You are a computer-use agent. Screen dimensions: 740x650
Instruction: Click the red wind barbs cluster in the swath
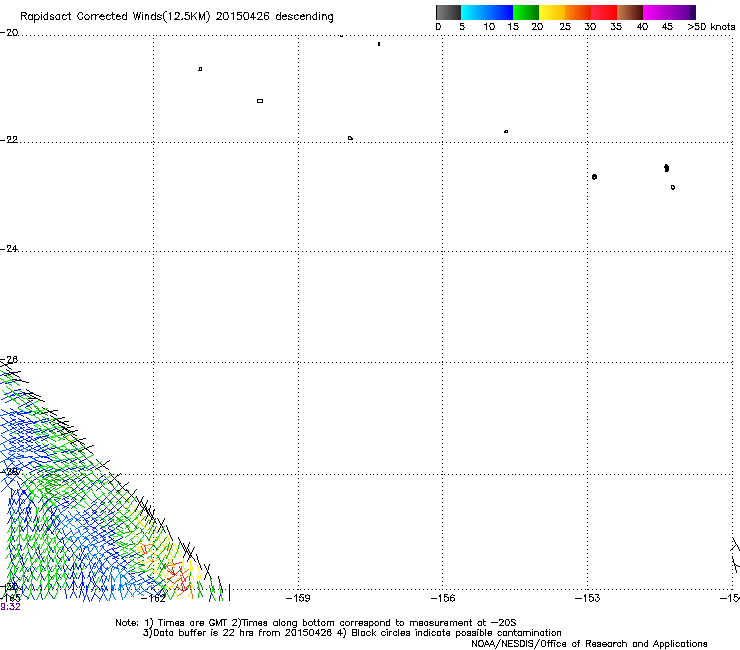pos(177,576)
